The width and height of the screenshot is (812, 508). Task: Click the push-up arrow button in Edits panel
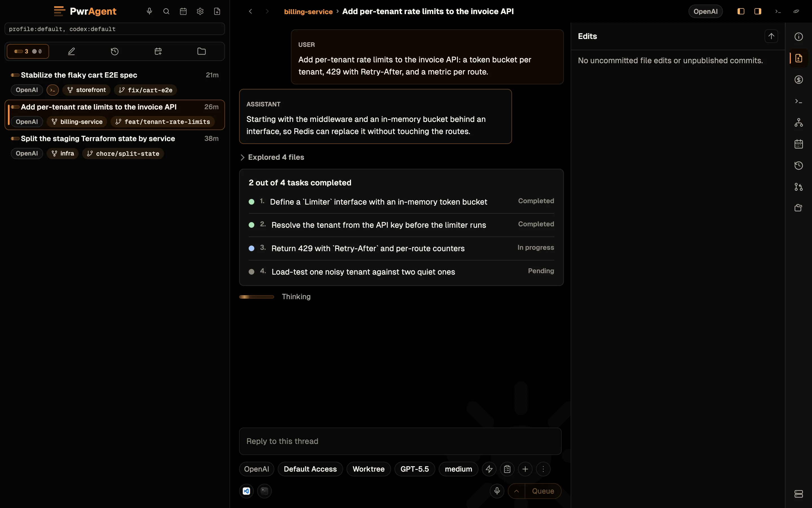(x=771, y=36)
